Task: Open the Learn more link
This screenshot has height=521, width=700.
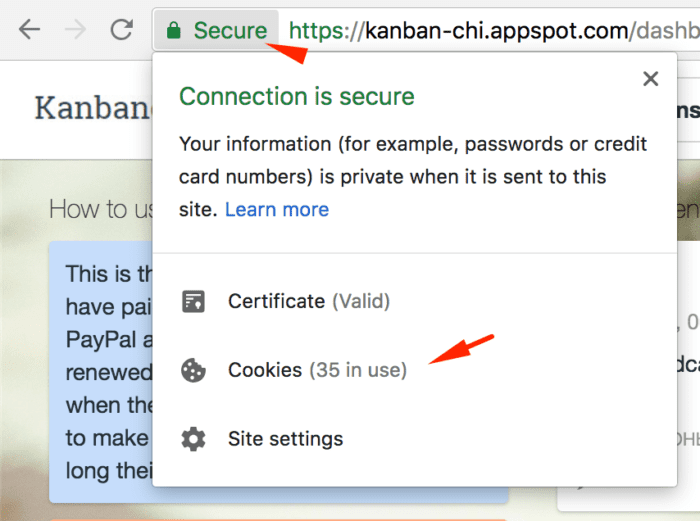Action: click(x=277, y=209)
